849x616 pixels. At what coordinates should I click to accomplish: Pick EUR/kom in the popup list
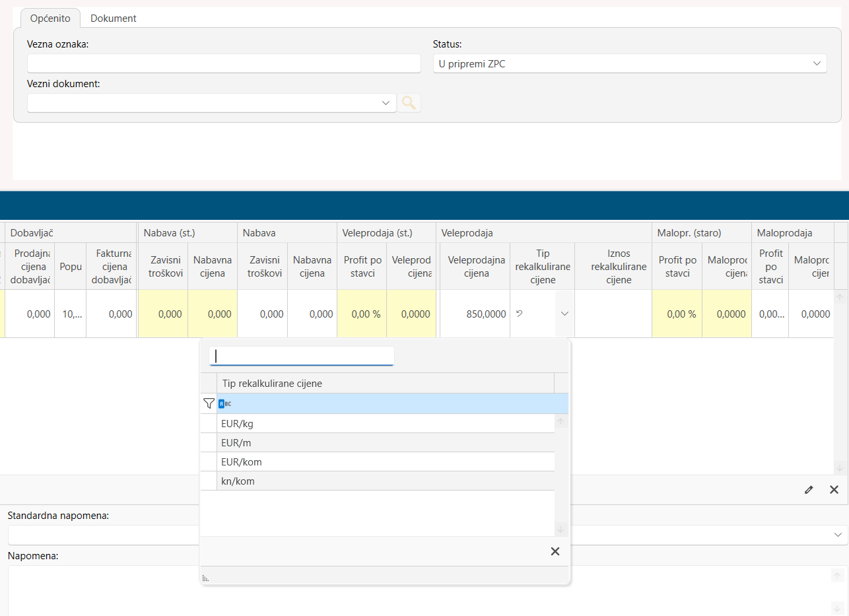click(x=386, y=462)
